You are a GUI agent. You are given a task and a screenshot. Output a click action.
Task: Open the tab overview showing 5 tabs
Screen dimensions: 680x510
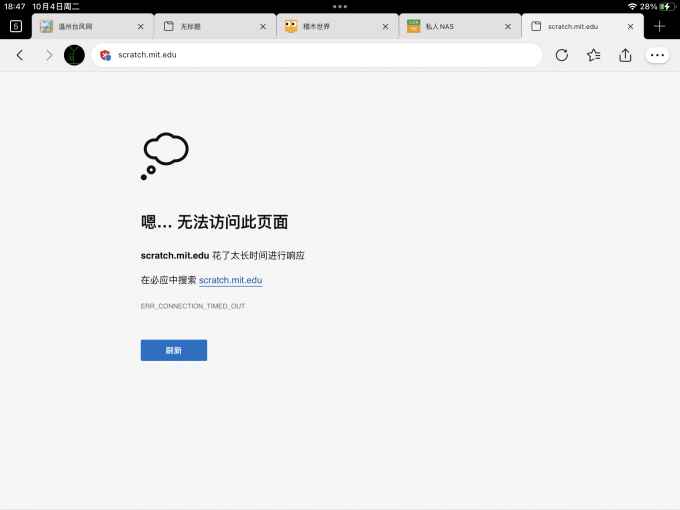coord(16,26)
